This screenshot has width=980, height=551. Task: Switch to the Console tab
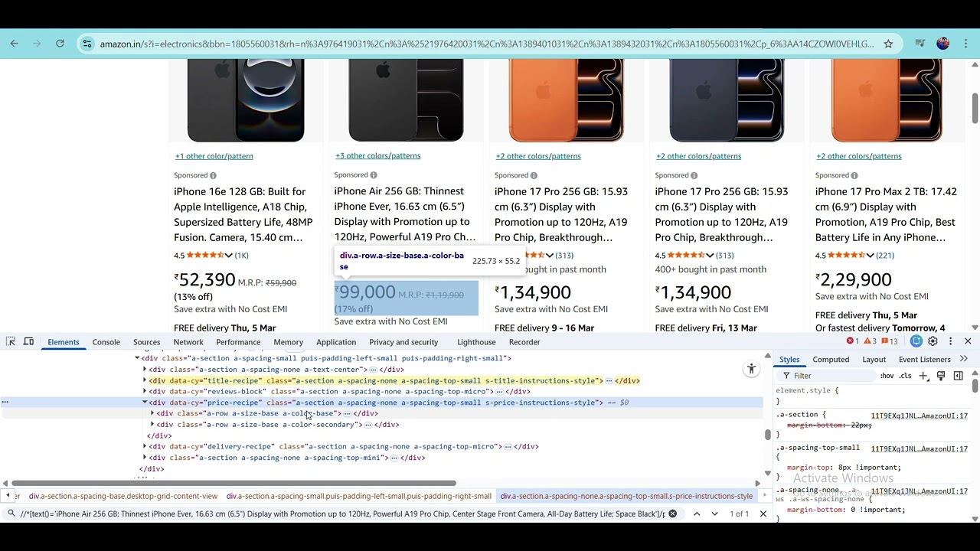pos(106,342)
